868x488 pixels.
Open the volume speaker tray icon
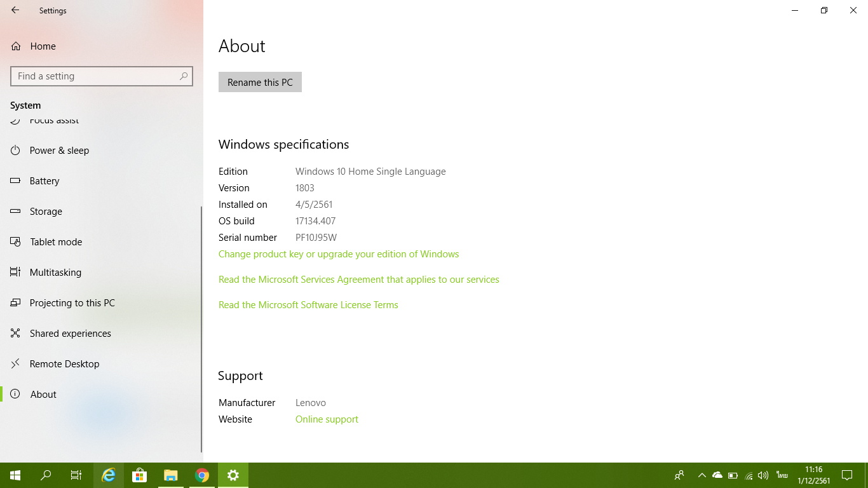(763, 475)
